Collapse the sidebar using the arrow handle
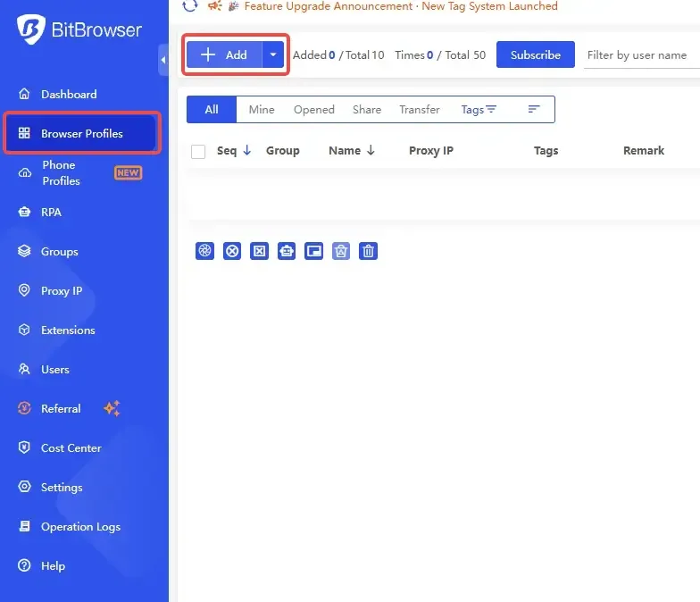This screenshot has width=700, height=602. pos(163,60)
